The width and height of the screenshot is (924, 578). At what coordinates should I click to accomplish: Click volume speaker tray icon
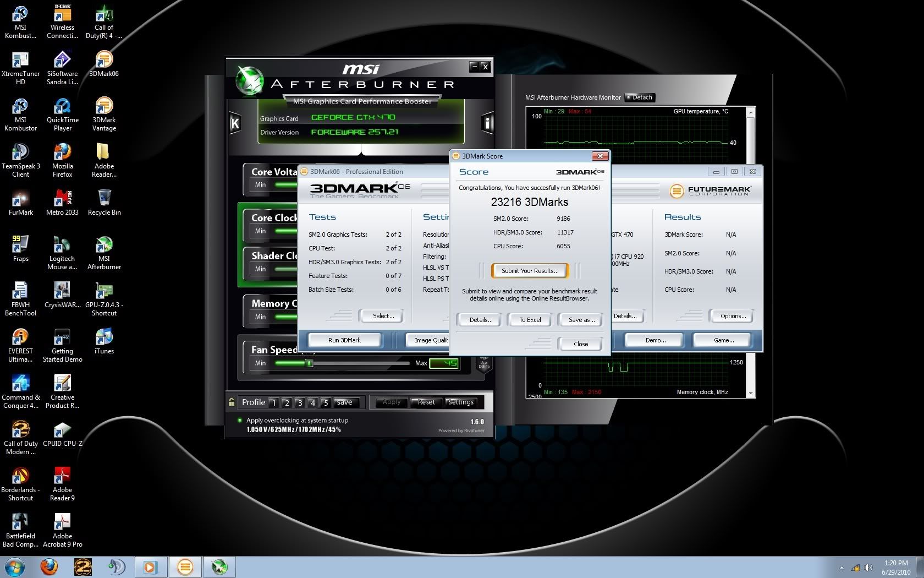[x=867, y=568]
